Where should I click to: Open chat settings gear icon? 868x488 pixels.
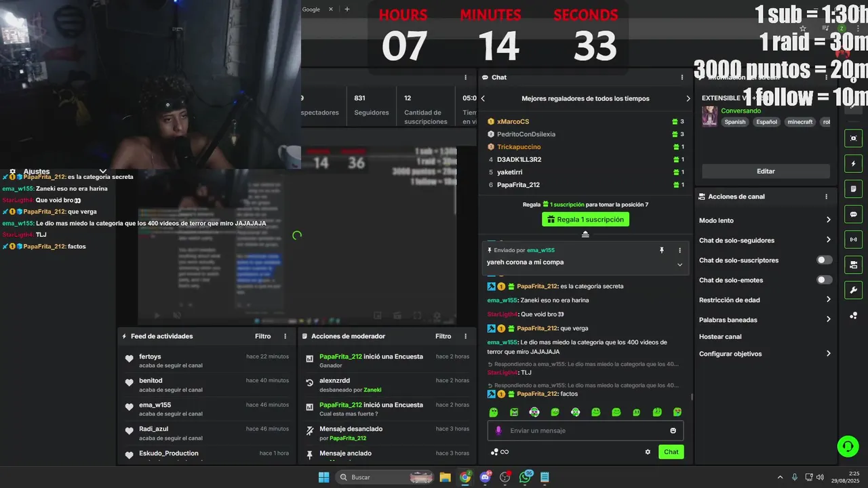(x=648, y=452)
